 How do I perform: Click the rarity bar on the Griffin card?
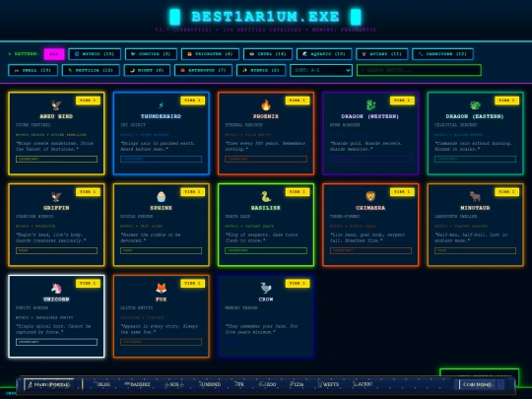pyautogui.click(x=56, y=250)
